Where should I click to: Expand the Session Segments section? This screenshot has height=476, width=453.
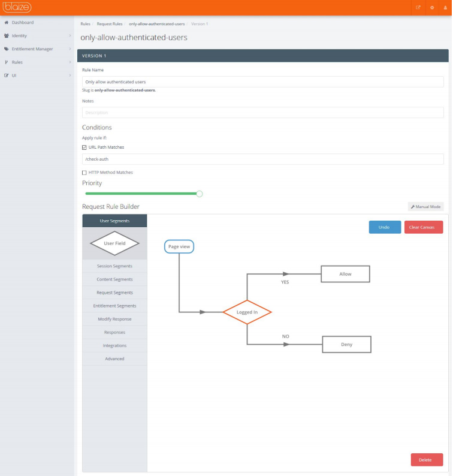coord(114,266)
